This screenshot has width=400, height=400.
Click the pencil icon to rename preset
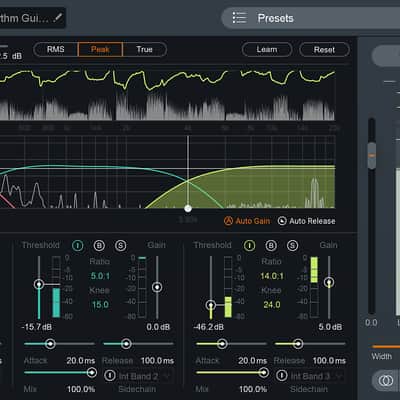click(58, 18)
